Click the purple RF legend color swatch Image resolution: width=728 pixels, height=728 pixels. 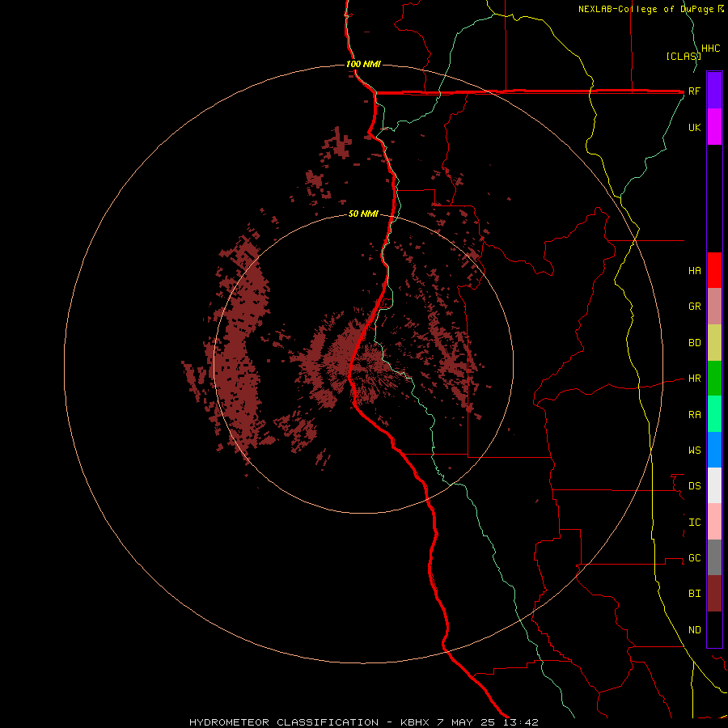(x=714, y=91)
